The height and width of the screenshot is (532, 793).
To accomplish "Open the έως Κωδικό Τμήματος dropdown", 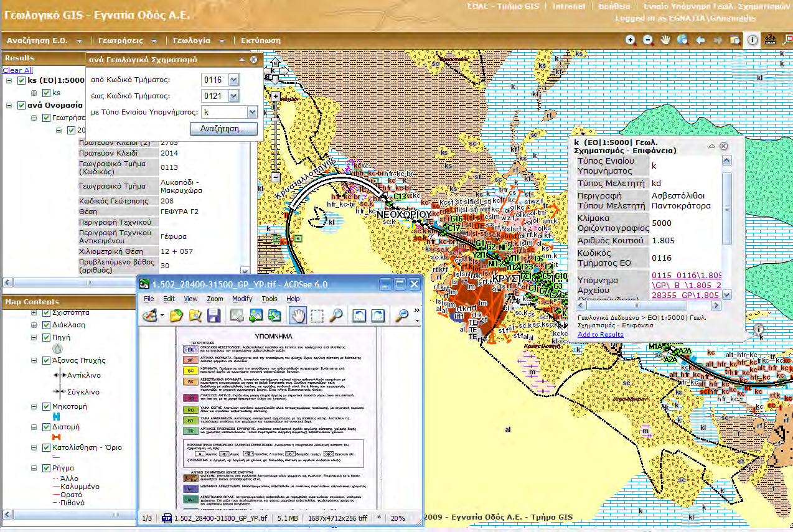I will click(234, 96).
